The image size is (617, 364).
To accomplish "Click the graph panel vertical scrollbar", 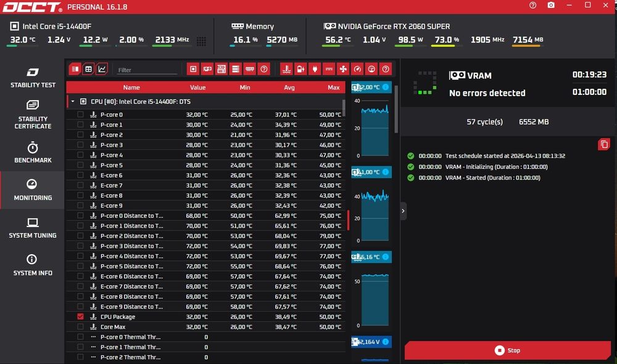I will [x=396, y=109].
